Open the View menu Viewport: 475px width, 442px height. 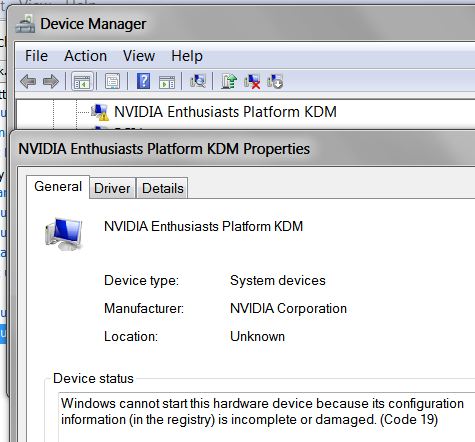[139, 56]
